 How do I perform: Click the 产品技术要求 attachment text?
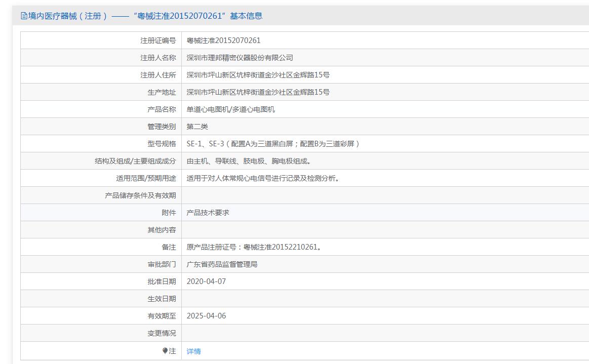pos(208,213)
